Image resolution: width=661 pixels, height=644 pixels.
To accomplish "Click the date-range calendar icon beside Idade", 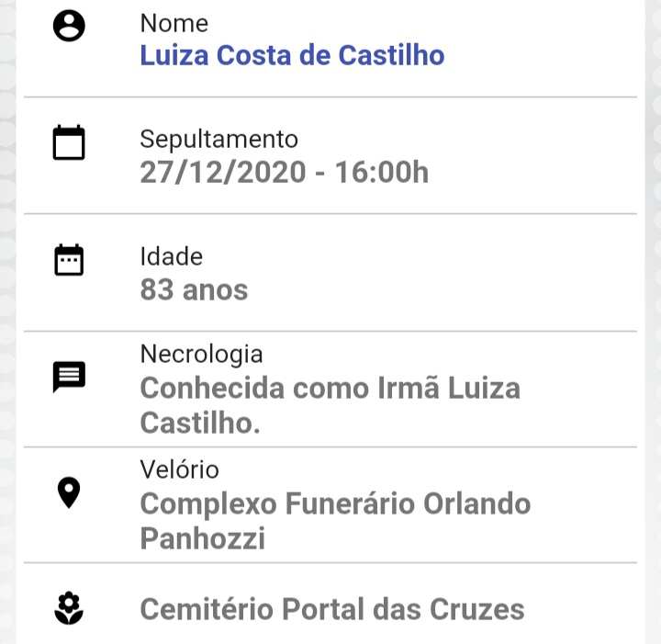I will pyautogui.click(x=69, y=260).
